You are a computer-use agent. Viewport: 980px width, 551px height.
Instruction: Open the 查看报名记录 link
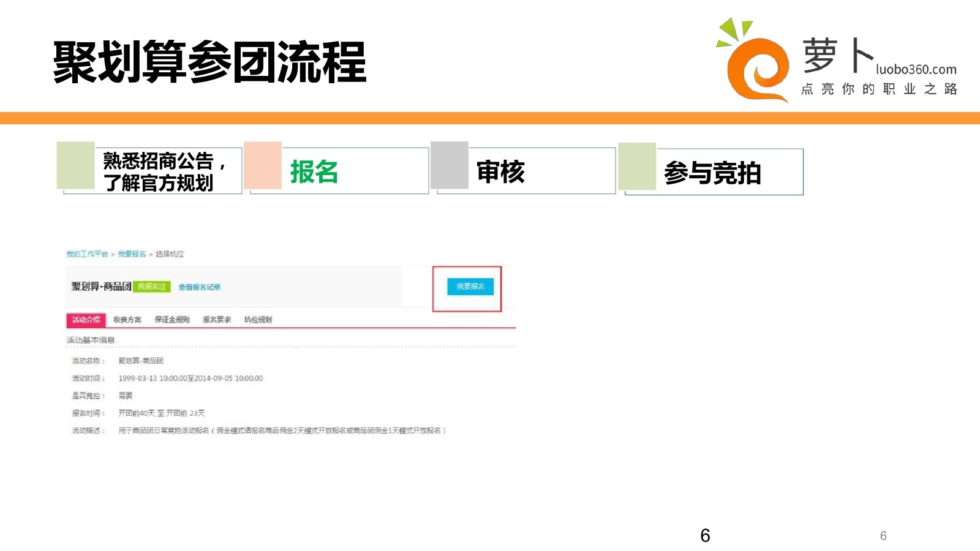[200, 287]
